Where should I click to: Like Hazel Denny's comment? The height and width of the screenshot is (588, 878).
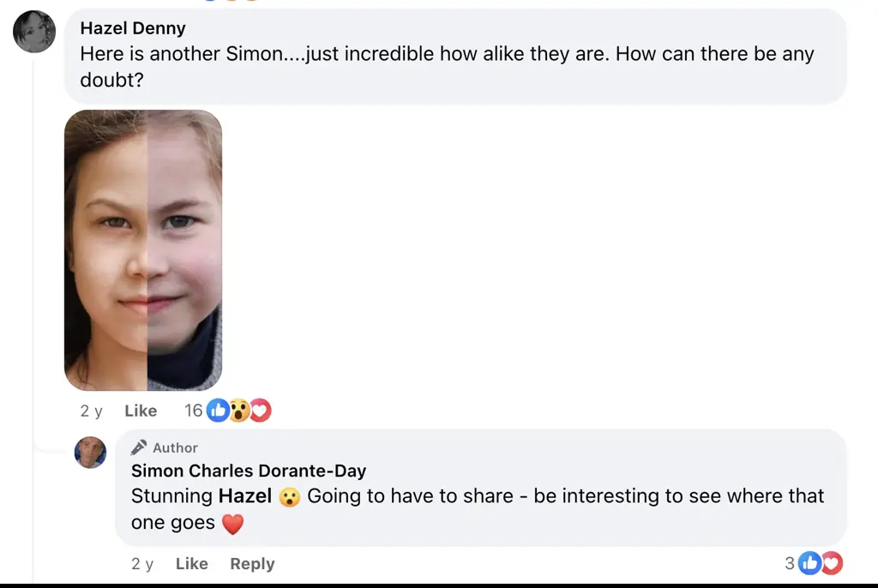[141, 411]
